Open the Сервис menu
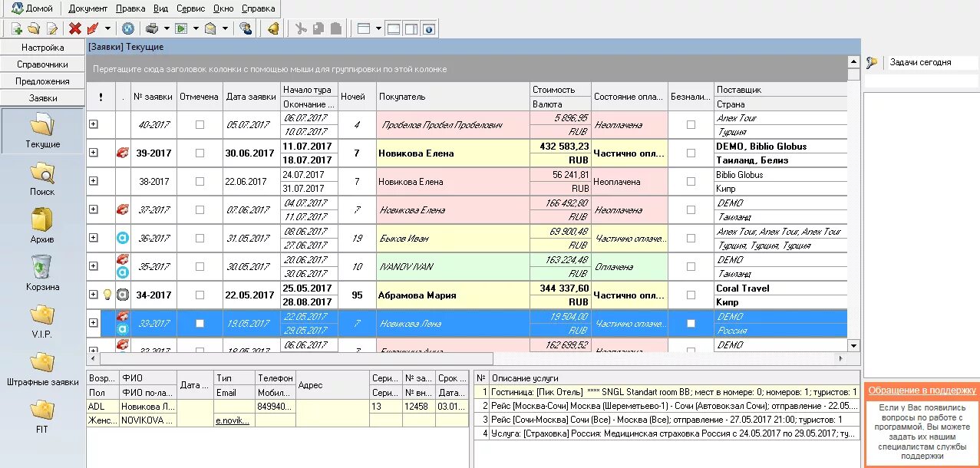 click(x=190, y=8)
